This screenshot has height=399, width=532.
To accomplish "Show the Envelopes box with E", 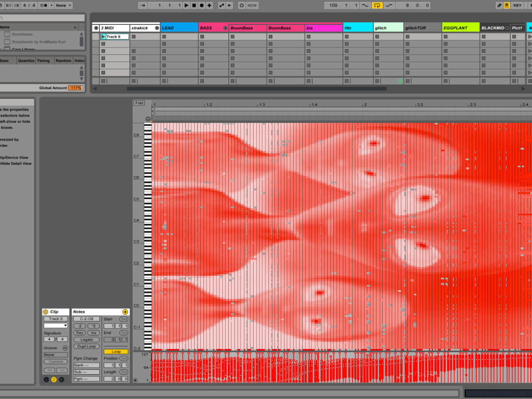I will tap(62, 379).
